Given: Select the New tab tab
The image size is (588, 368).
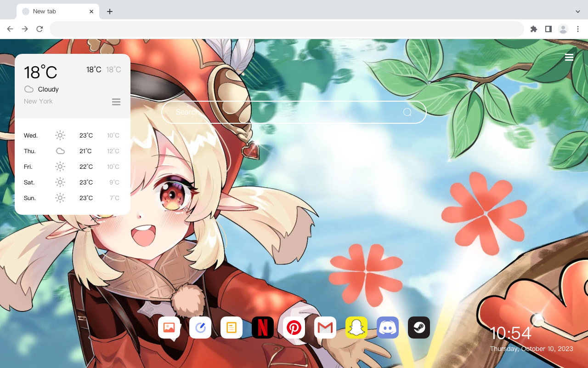Looking at the screenshot, I should point(58,11).
